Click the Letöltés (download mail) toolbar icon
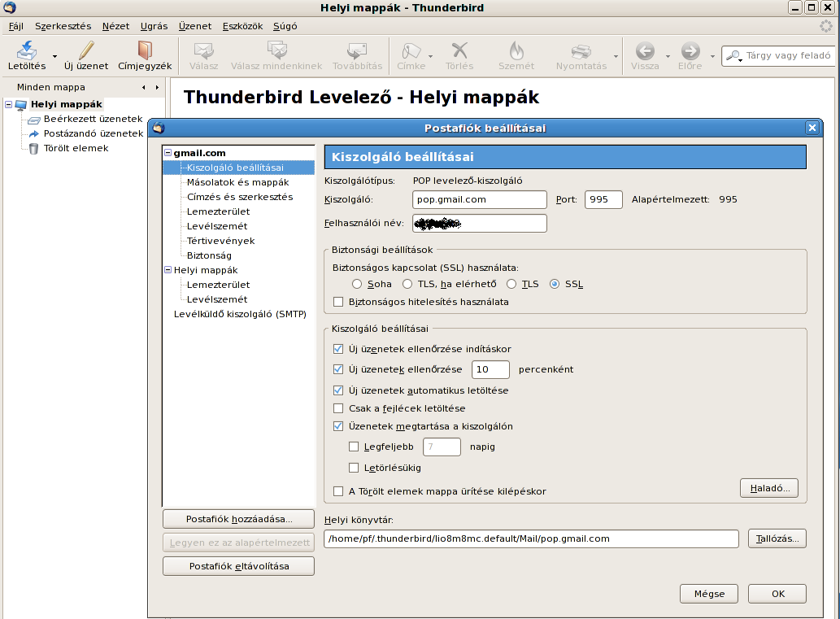Image resolution: width=840 pixels, height=619 pixels. point(26,50)
